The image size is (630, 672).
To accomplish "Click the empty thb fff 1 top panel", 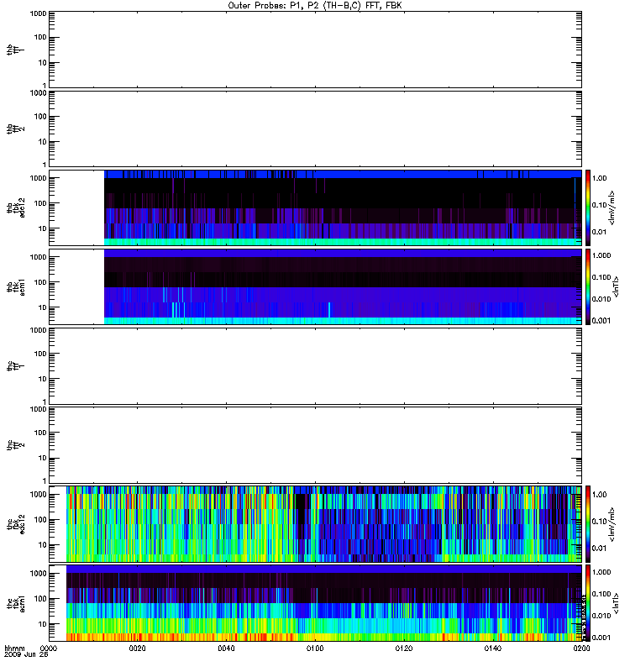I will tap(315, 50).
